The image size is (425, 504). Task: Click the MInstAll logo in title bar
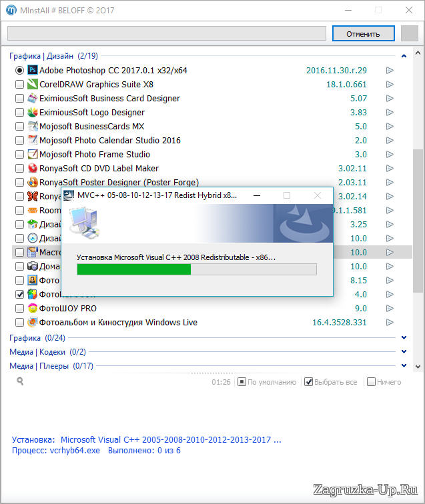[11, 10]
